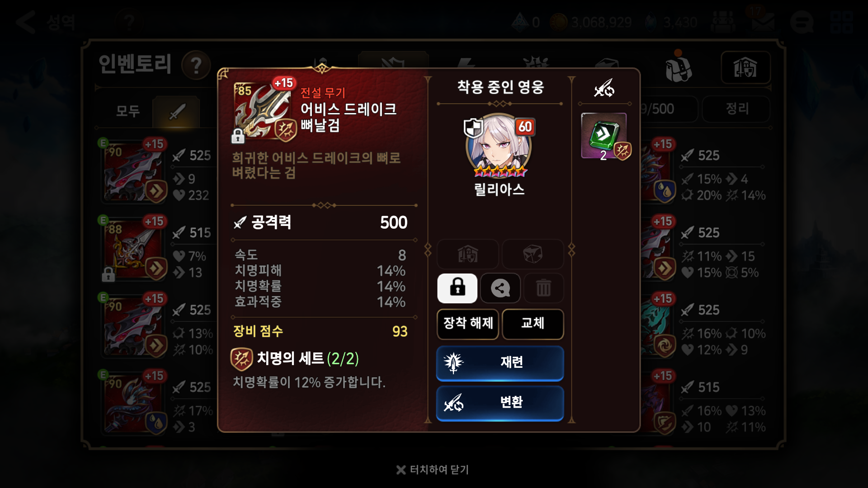Viewport: 868px width, 488px height.
Task: Click the inventory help question mark
Action: pos(196,66)
